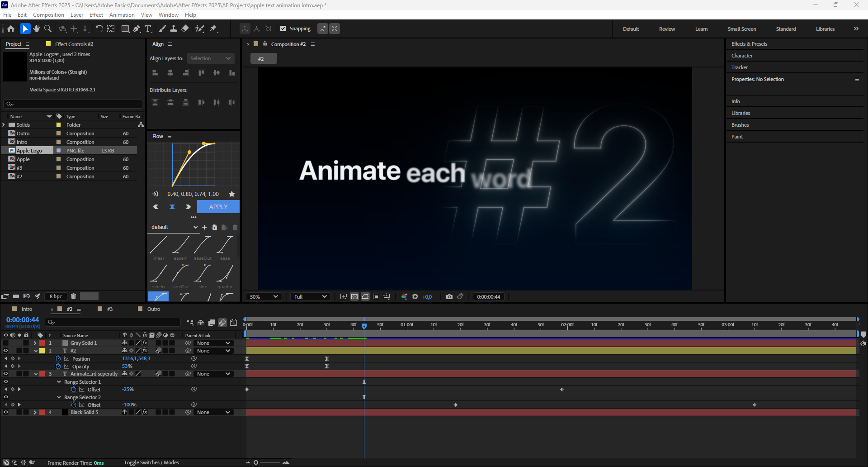The width and height of the screenshot is (868, 467).
Task: Open the Align Layers to Selection dropdown
Action: pos(210,58)
